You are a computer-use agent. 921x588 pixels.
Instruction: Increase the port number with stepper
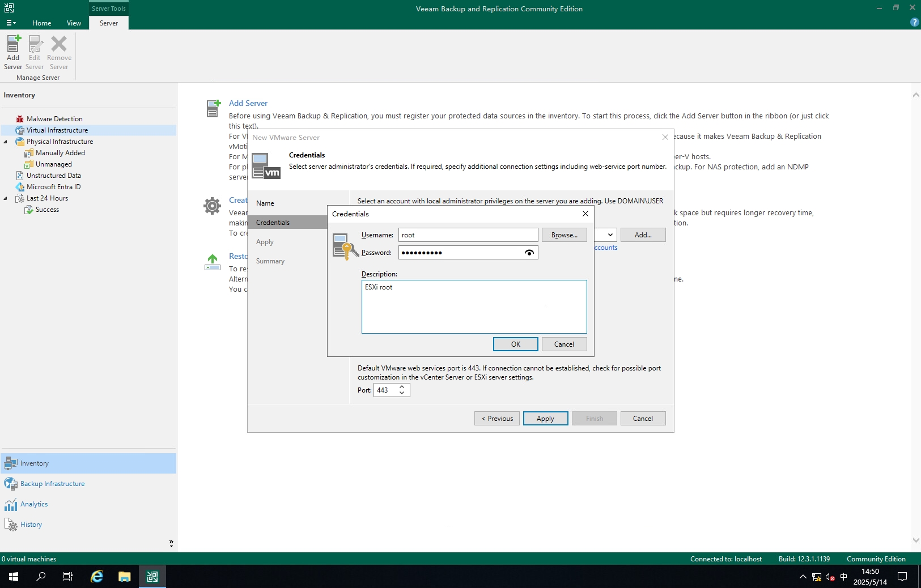click(402, 387)
